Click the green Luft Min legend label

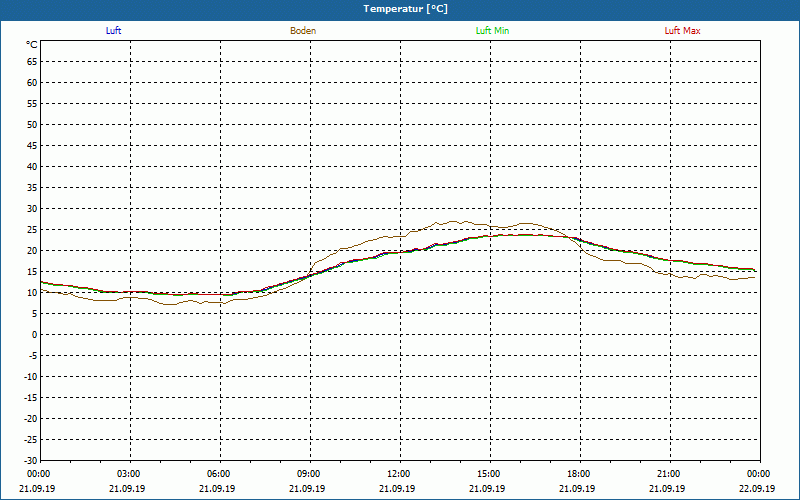point(492,31)
